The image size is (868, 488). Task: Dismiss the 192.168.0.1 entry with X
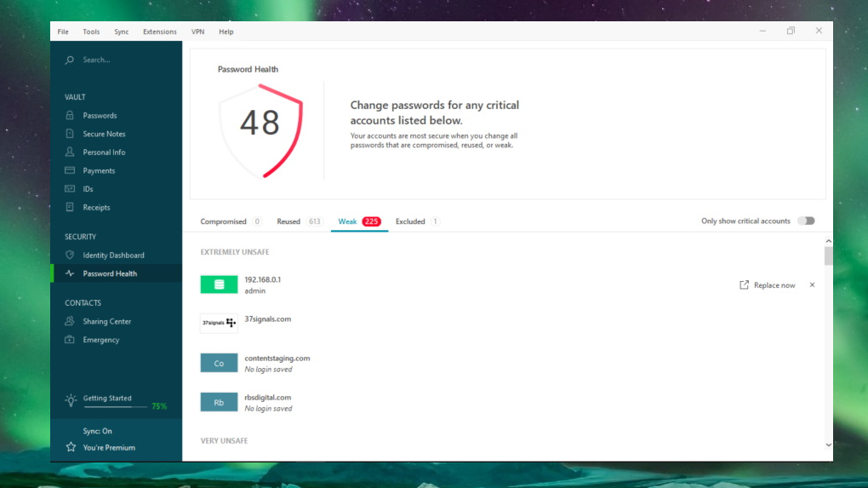(812, 284)
